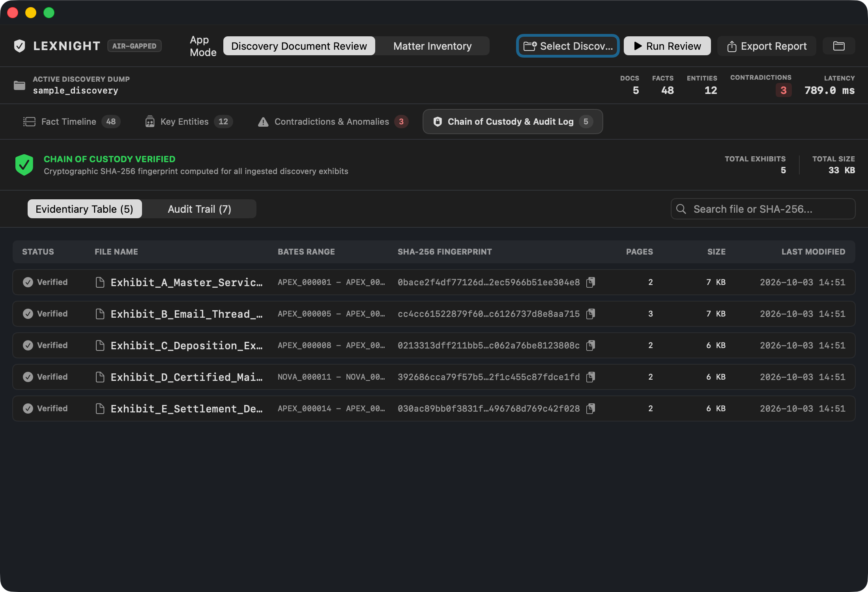Screen dimensions: 868x592
Task: Switch to Discovery Document Review mode
Action: pos(299,46)
